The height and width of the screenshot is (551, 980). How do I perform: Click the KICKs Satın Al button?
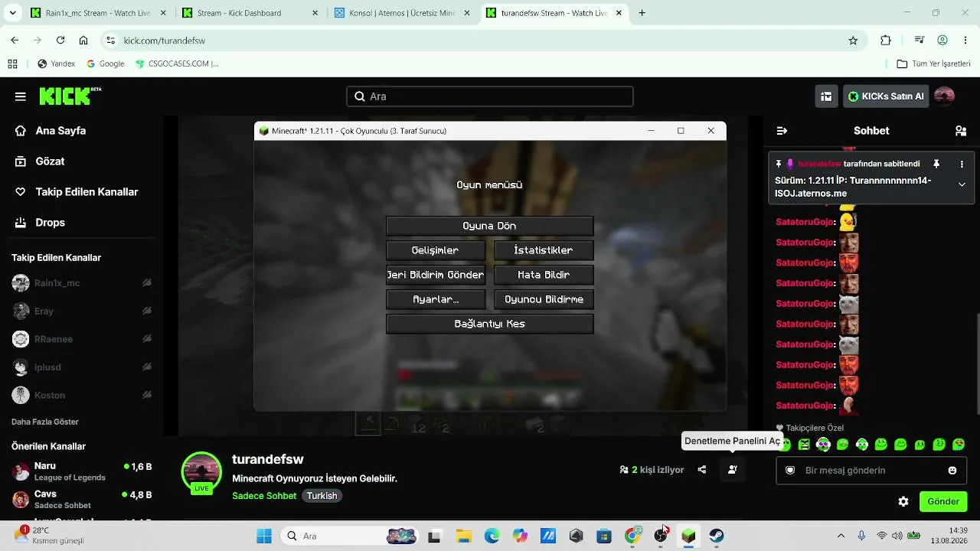tap(886, 96)
